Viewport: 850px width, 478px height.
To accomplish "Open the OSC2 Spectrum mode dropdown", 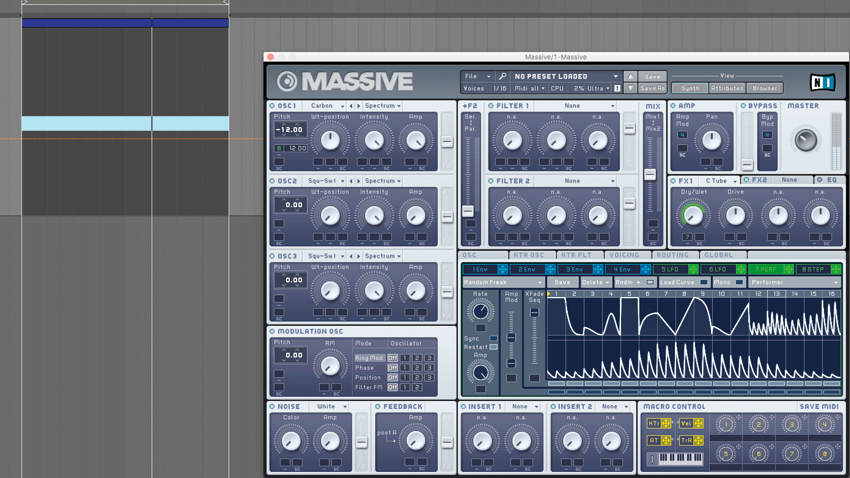I will point(383,181).
